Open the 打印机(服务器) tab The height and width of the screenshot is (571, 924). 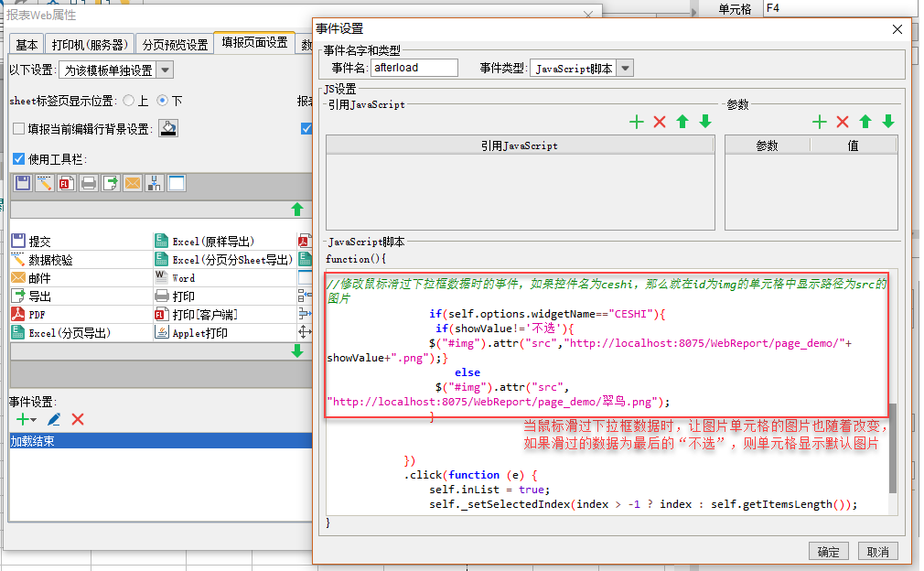click(x=89, y=45)
